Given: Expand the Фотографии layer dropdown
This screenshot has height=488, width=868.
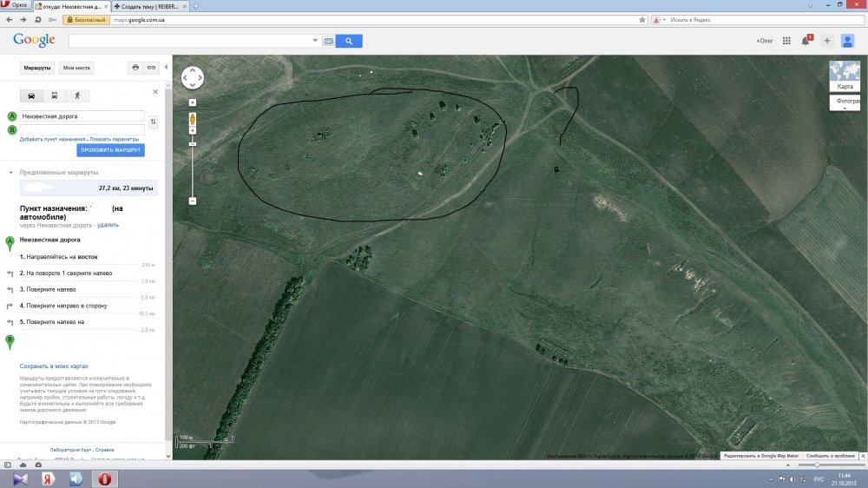Looking at the screenshot, I should [x=845, y=102].
